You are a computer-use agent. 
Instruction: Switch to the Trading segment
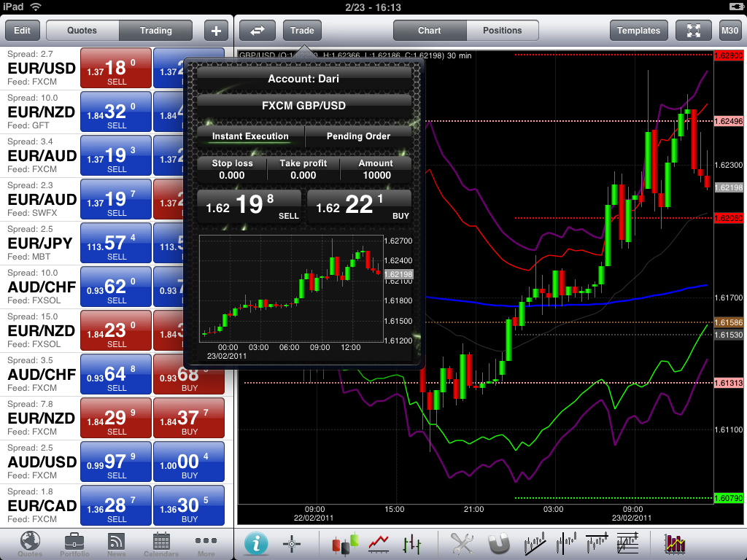pyautogui.click(x=155, y=31)
